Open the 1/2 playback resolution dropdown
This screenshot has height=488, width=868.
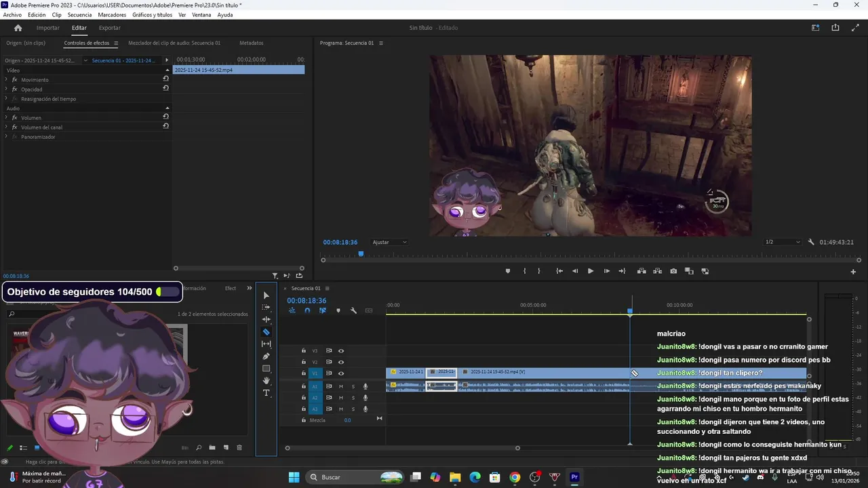point(783,242)
